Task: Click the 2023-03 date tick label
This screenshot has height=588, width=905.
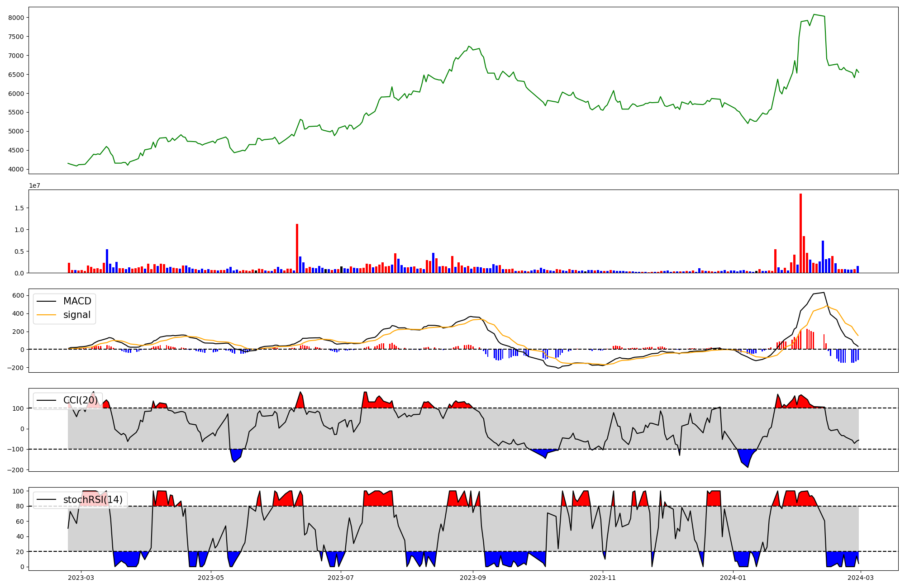Action: click(81, 577)
